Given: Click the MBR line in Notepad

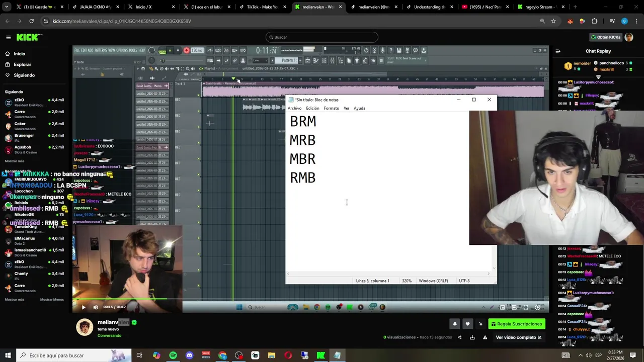Looking at the screenshot, I should (x=302, y=159).
